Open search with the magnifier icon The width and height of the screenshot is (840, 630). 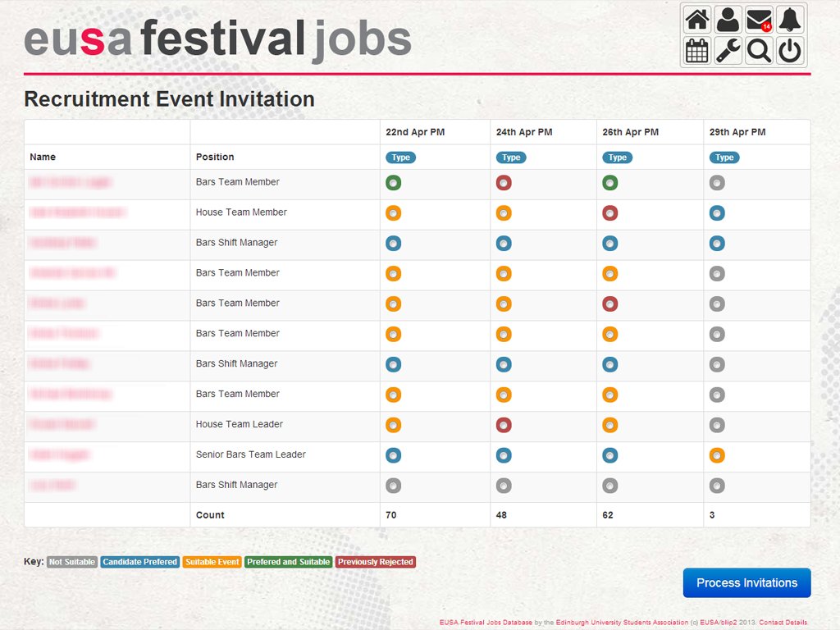pyautogui.click(x=758, y=50)
